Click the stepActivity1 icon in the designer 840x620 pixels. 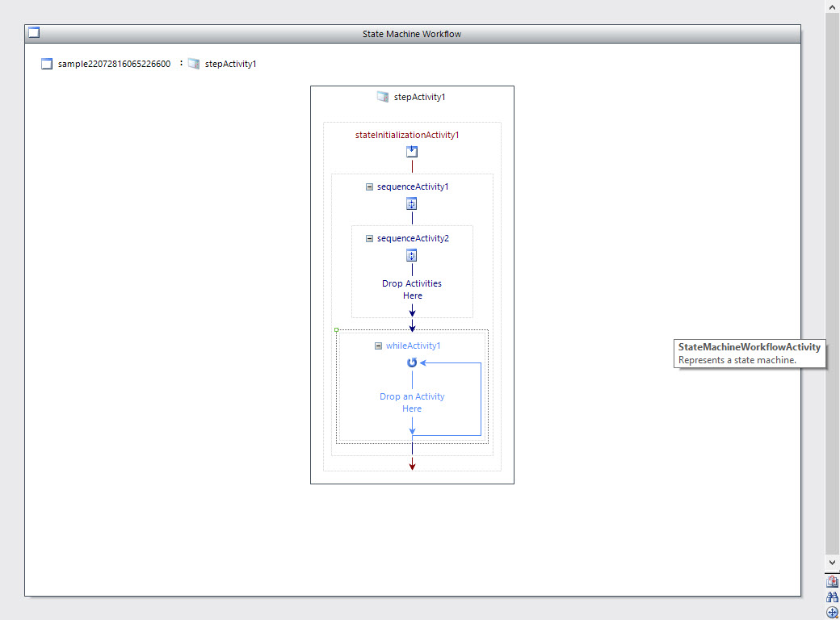point(383,97)
